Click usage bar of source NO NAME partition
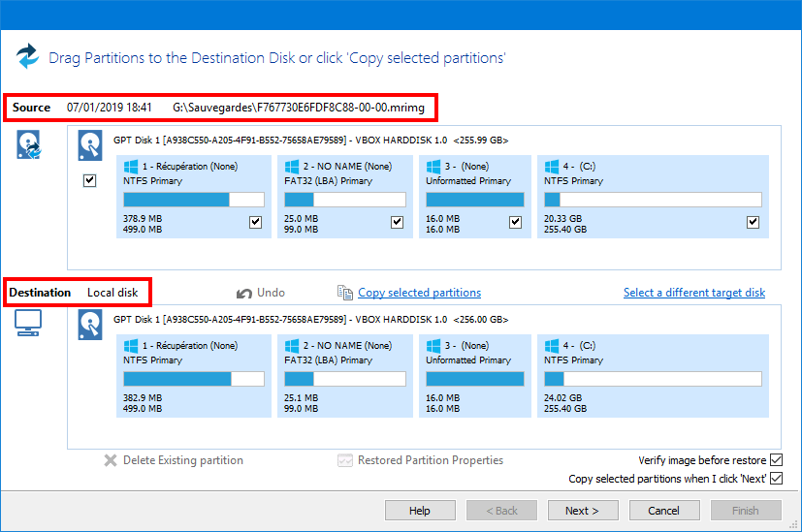The height and width of the screenshot is (532, 802). tap(345, 200)
